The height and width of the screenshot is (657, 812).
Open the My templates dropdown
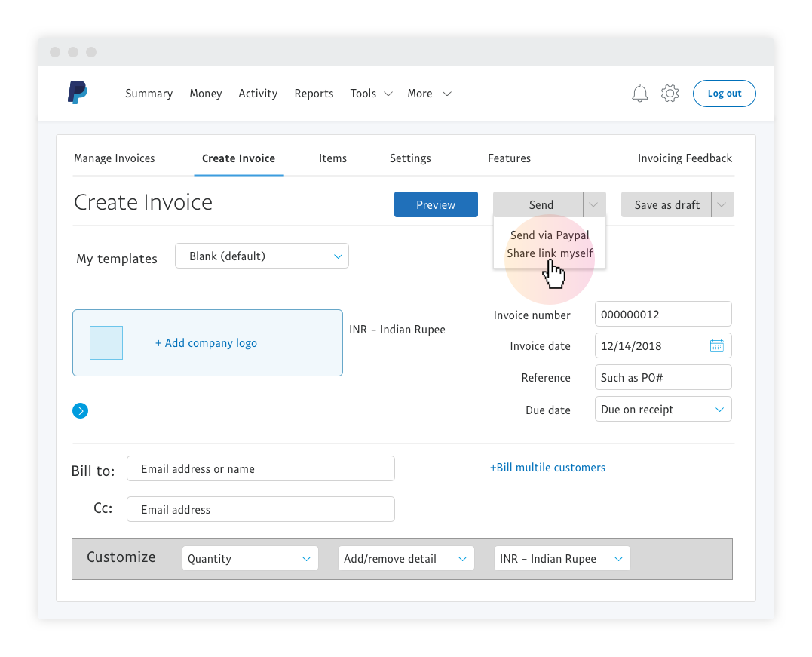pos(262,256)
